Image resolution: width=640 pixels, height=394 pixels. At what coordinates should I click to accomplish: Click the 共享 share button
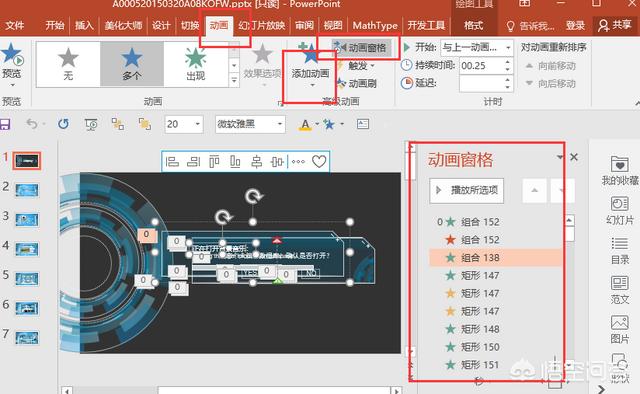[x=615, y=25]
